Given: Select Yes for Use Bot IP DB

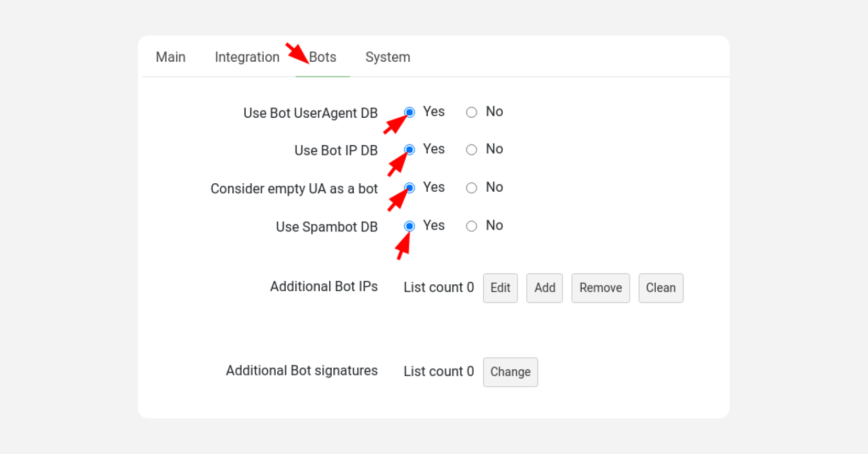Looking at the screenshot, I should [410, 150].
